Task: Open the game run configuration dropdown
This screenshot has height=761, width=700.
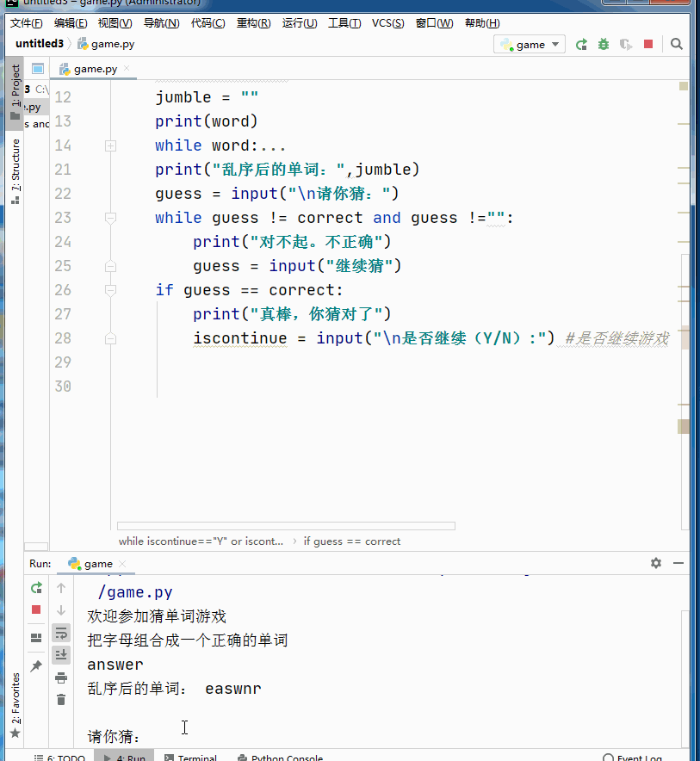Action: coord(529,43)
